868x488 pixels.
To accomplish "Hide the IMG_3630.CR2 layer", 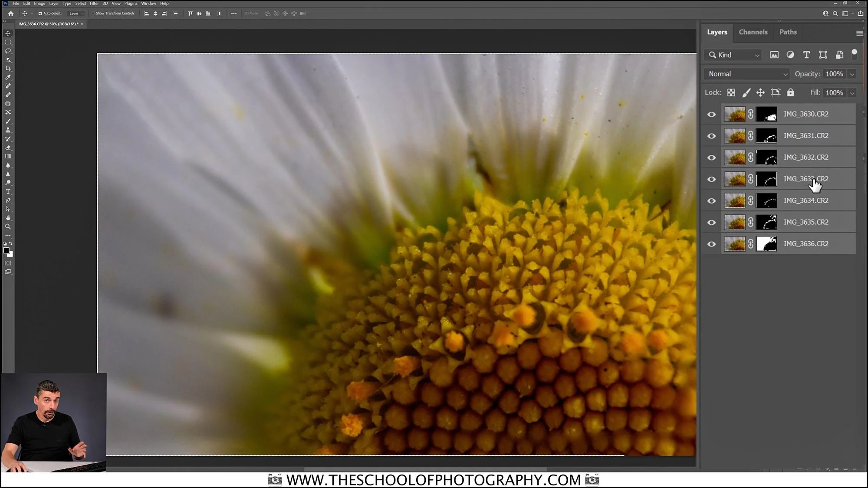I will pos(711,114).
